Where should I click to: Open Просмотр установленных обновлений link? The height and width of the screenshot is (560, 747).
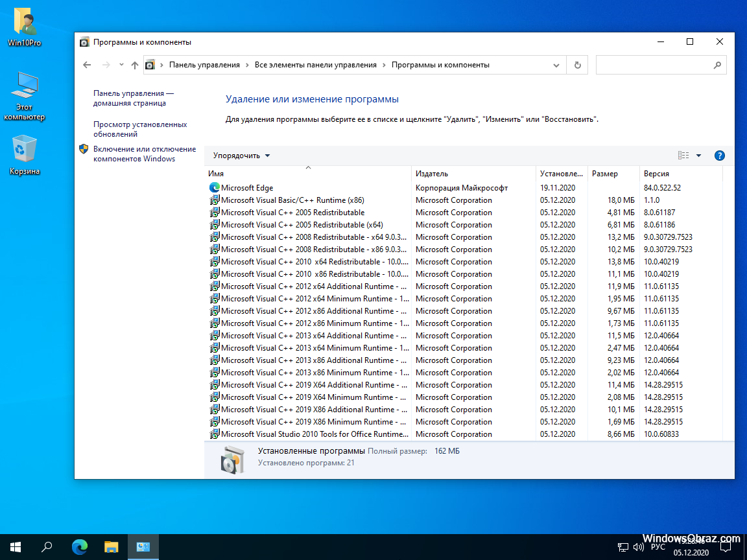click(140, 129)
